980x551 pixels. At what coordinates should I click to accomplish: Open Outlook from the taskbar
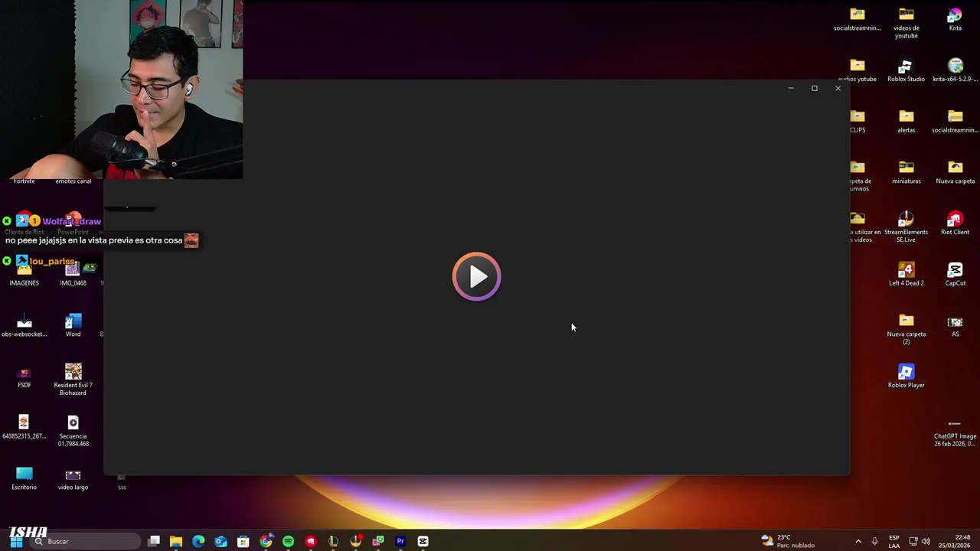[220, 541]
